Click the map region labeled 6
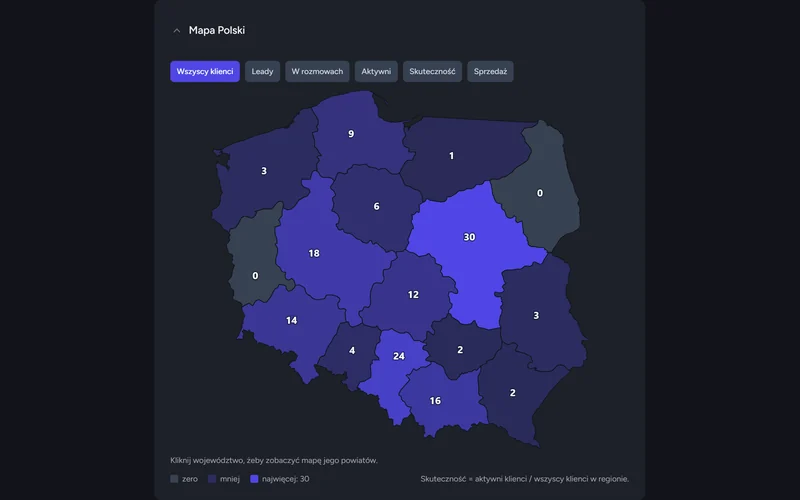Screen dimensions: 800x500 [377, 207]
